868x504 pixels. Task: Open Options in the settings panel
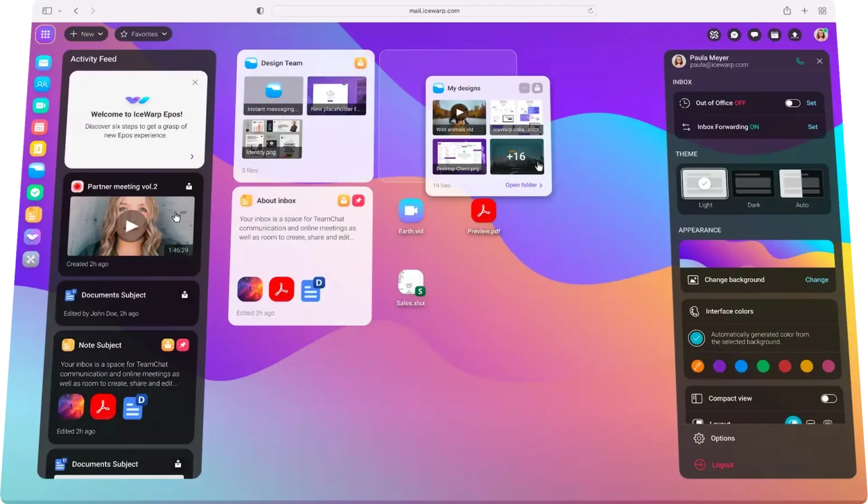pyautogui.click(x=722, y=438)
